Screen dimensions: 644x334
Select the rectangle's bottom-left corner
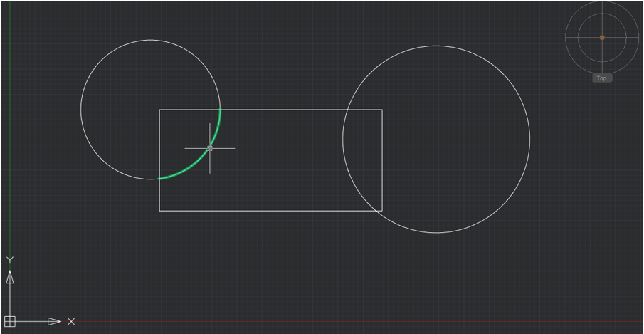tap(159, 211)
